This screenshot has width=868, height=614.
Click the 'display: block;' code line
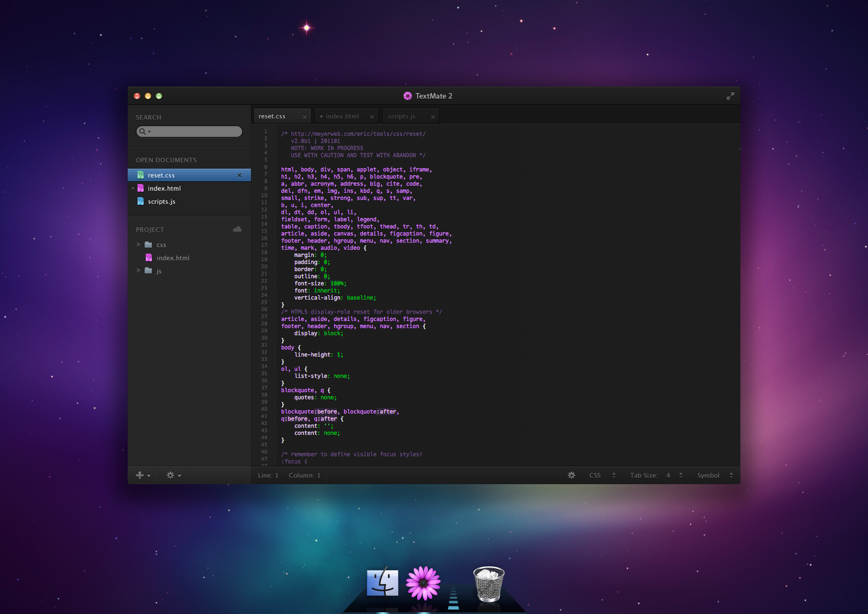click(x=319, y=333)
